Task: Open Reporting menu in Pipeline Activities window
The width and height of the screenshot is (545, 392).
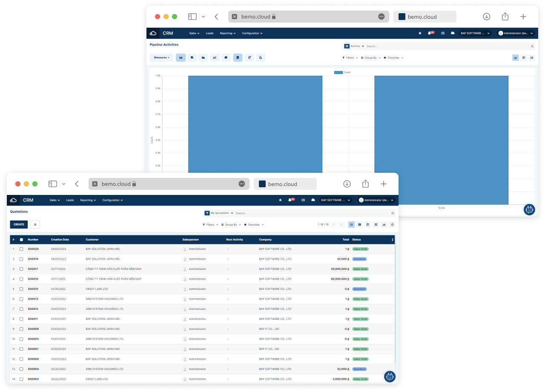Action: (x=227, y=33)
